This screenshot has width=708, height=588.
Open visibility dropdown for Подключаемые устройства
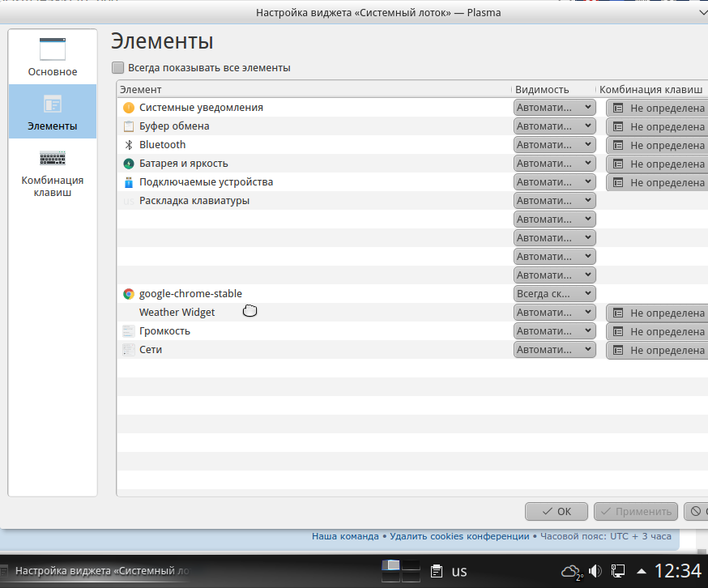pyautogui.click(x=554, y=182)
